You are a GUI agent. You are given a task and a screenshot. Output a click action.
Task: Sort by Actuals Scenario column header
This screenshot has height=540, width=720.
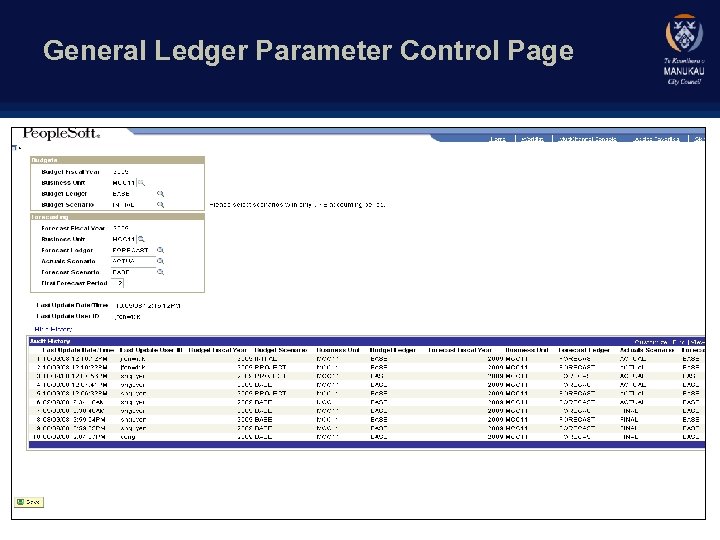pos(647,350)
